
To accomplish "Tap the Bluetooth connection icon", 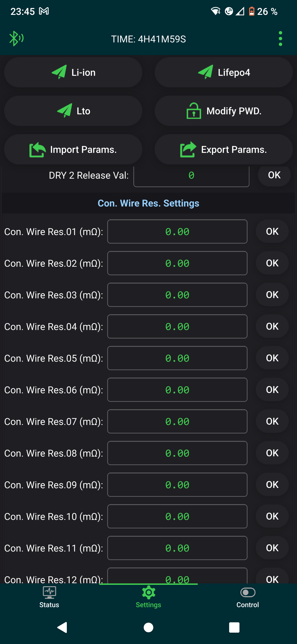I will click(x=16, y=39).
